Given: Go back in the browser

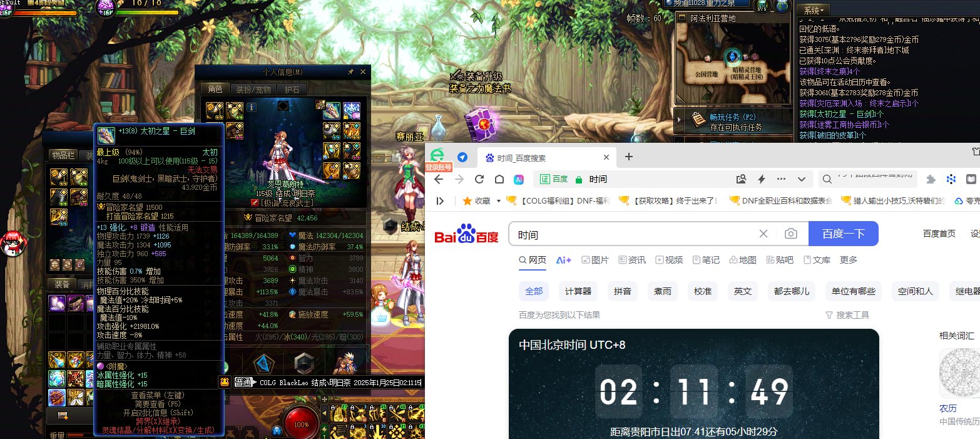Looking at the screenshot, I should (x=439, y=179).
